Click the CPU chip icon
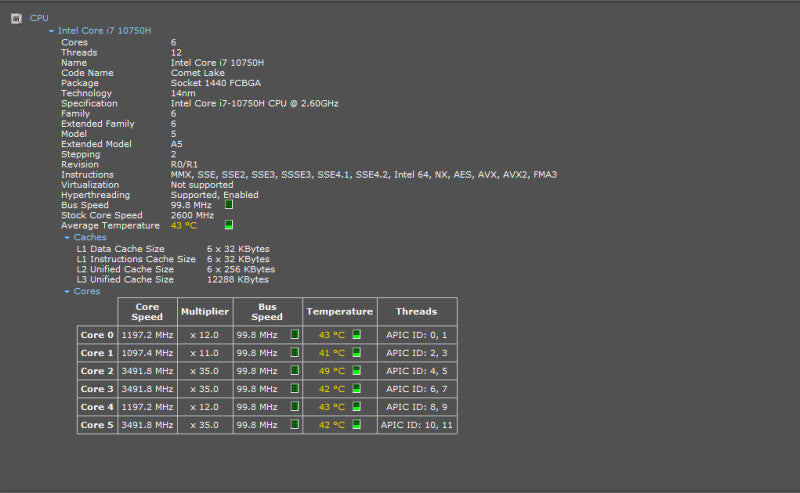The image size is (800, 493). tap(16, 19)
